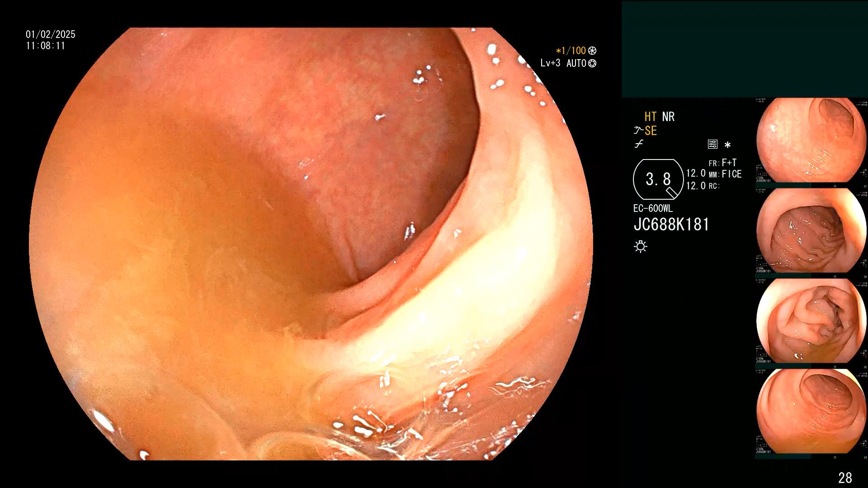Click the structure enhancement curve icon beside SE

[x=638, y=131]
